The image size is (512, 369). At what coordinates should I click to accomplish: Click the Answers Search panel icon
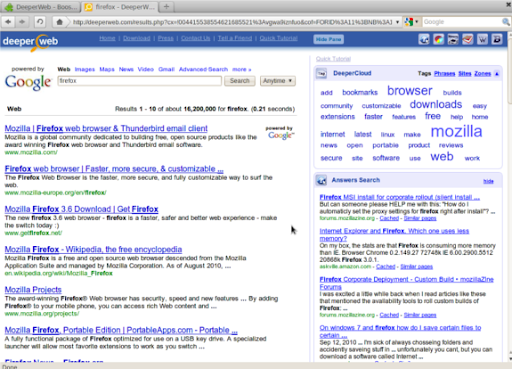pyautogui.click(x=322, y=180)
